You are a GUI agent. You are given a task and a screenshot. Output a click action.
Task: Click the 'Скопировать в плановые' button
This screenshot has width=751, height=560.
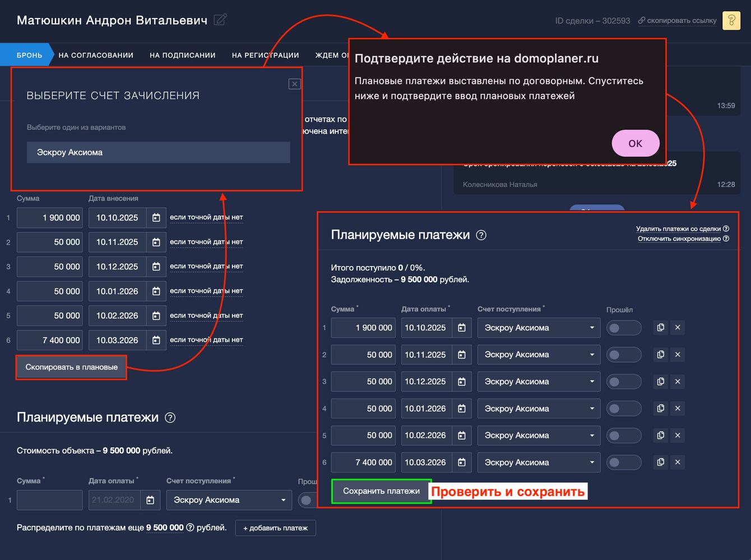71,367
